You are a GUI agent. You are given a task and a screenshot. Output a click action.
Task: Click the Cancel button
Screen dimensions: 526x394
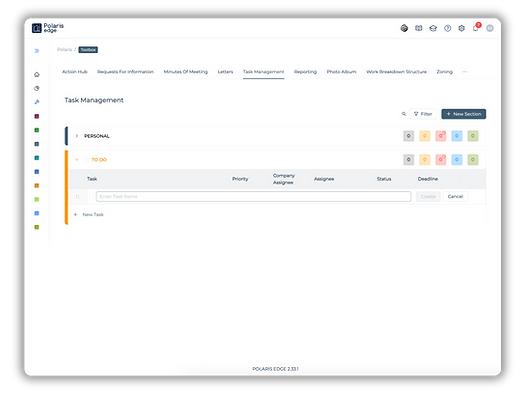coord(455,196)
